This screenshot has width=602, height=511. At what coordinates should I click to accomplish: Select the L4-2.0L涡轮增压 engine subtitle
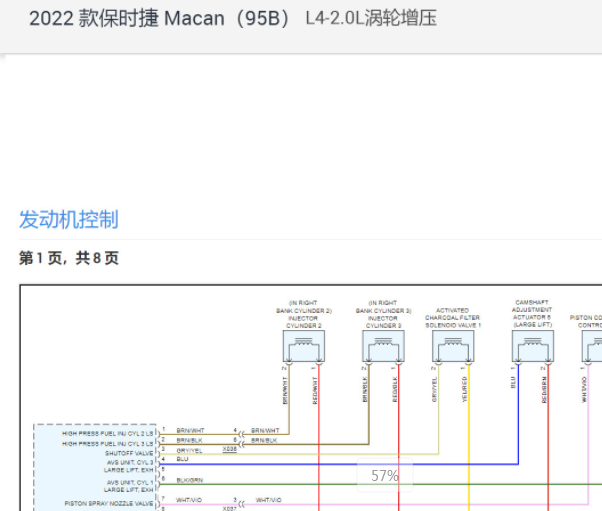[x=371, y=18]
